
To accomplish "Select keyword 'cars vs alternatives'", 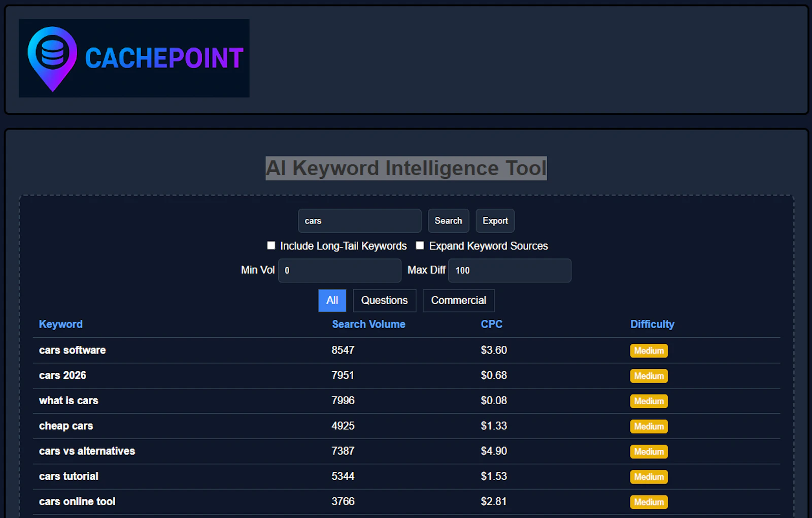I will 87,451.
